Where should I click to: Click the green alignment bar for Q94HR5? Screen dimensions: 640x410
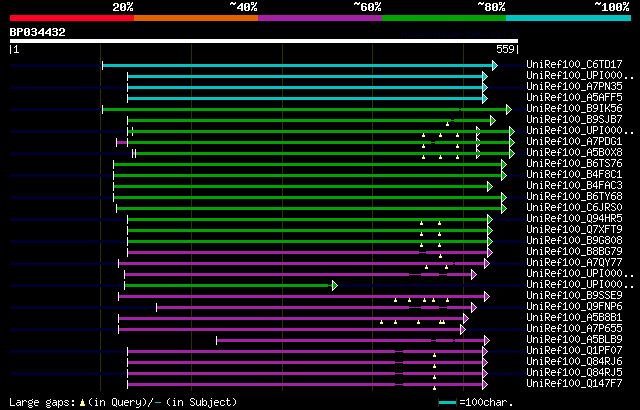(x=307, y=219)
